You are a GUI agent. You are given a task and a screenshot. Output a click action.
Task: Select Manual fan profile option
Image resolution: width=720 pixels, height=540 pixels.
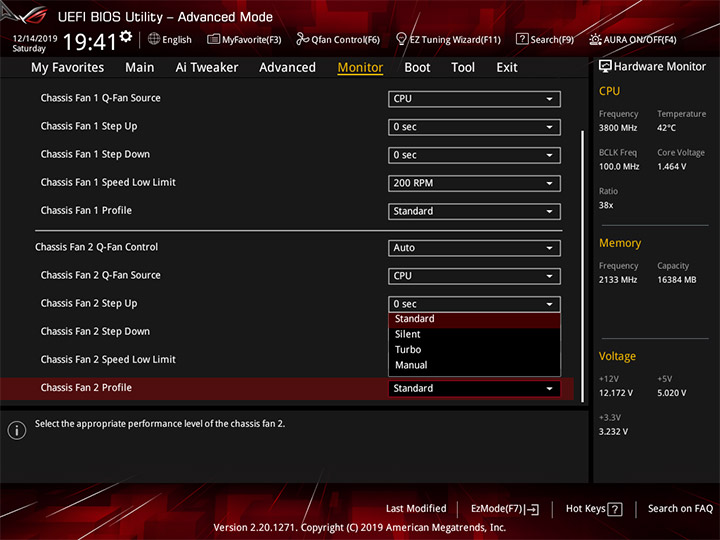(474, 366)
